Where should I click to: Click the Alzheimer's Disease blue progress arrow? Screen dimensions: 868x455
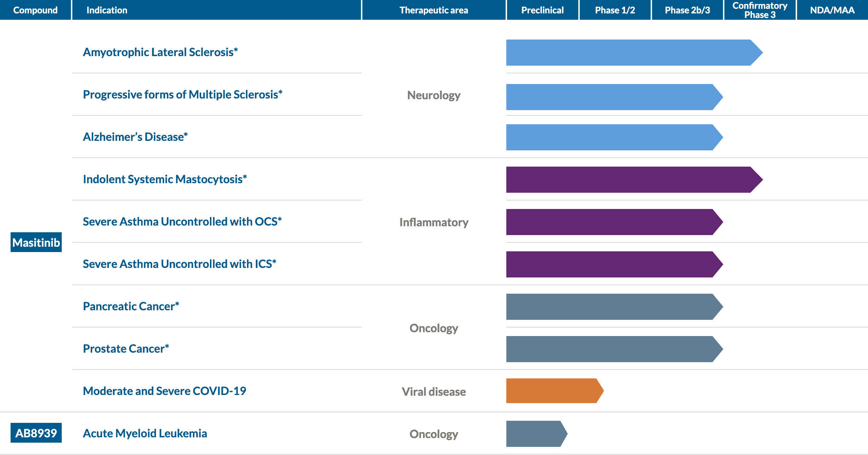point(615,137)
